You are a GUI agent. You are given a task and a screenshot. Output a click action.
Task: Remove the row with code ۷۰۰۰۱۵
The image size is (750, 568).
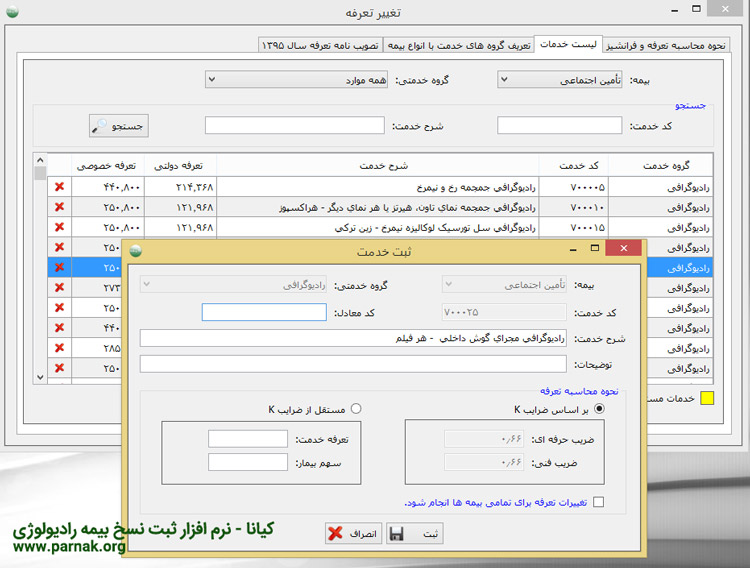(59, 227)
